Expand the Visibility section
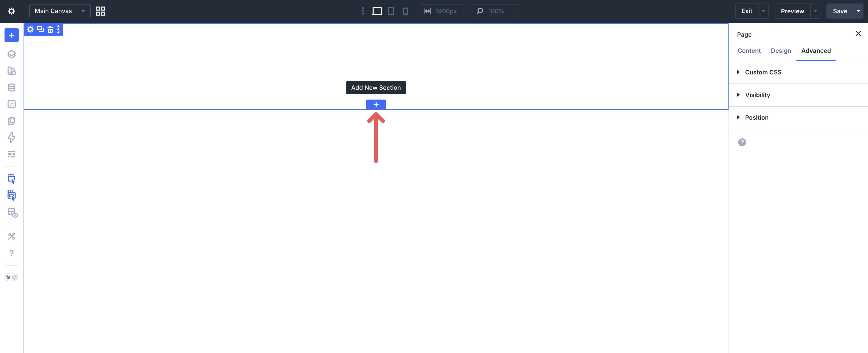This screenshot has width=868, height=353. pyautogui.click(x=757, y=95)
